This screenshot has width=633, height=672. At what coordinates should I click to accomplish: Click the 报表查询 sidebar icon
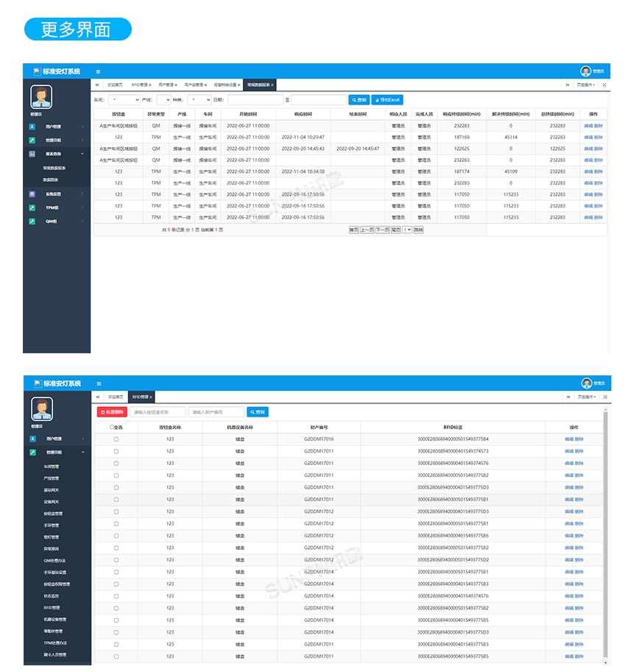tap(32, 154)
